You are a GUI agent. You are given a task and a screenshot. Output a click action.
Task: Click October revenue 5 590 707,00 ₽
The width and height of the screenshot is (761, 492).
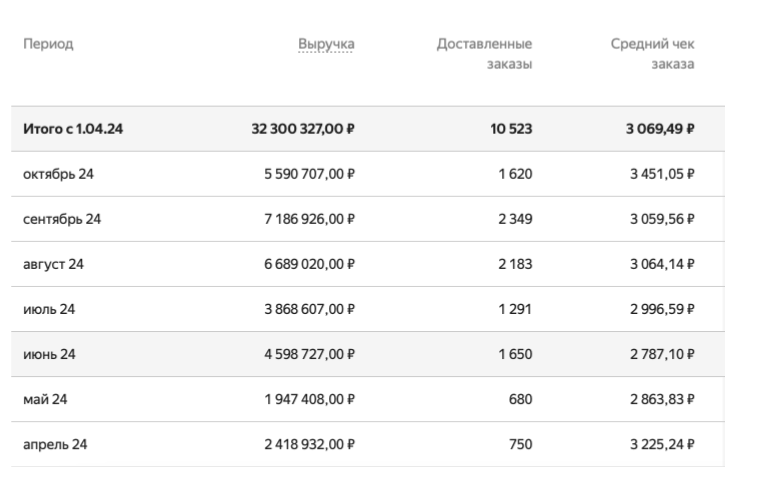tap(309, 174)
